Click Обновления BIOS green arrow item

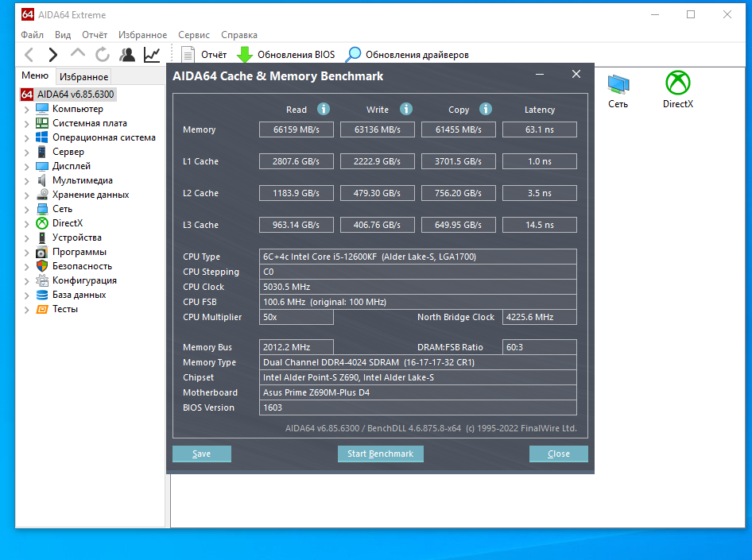(x=286, y=55)
